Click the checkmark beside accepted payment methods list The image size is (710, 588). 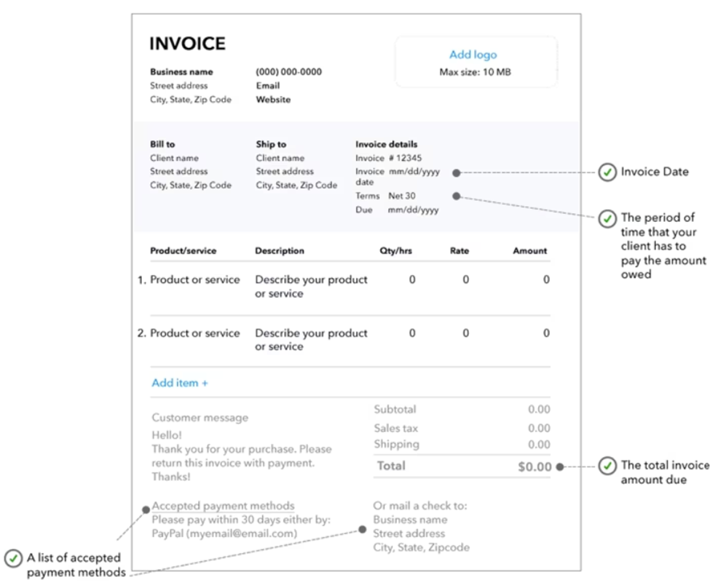pyautogui.click(x=12, y=559)
